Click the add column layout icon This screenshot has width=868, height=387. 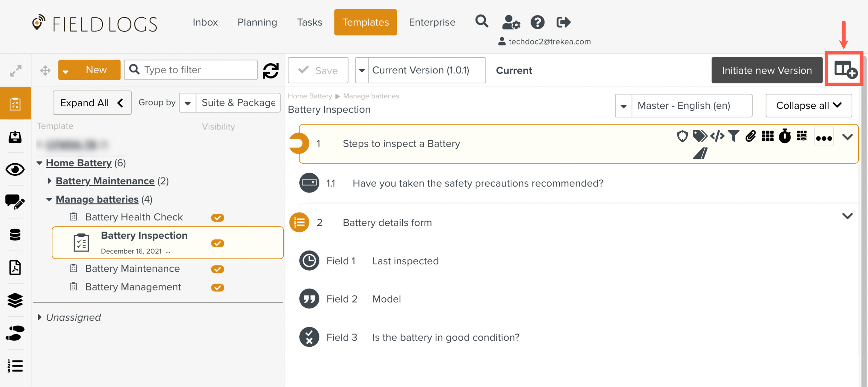tap(845, 69)
